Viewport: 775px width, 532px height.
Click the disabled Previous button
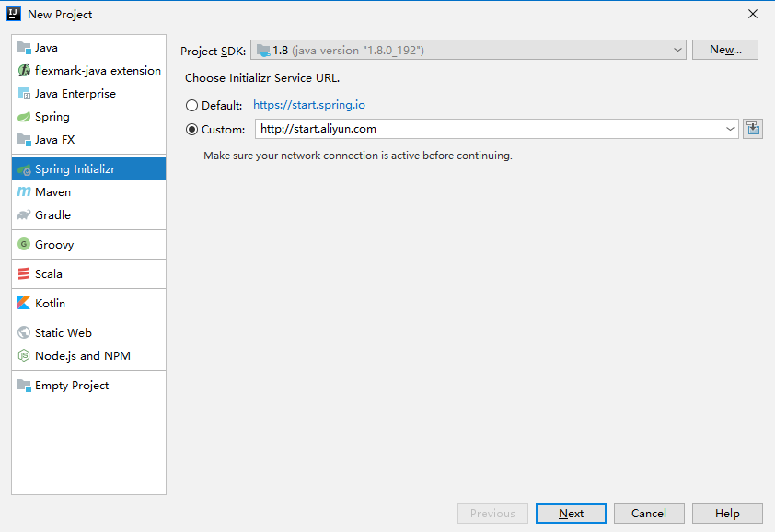pyautogui.click(x=492, y=514)
